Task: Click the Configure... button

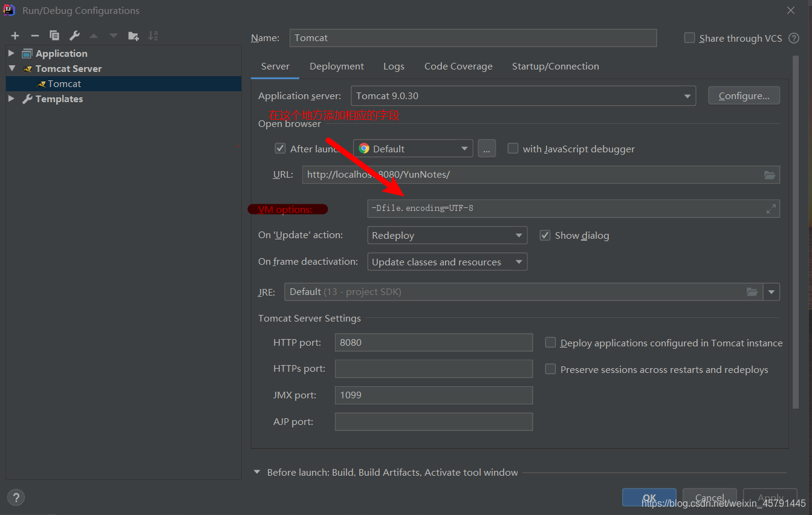Action: click(744, 96)
